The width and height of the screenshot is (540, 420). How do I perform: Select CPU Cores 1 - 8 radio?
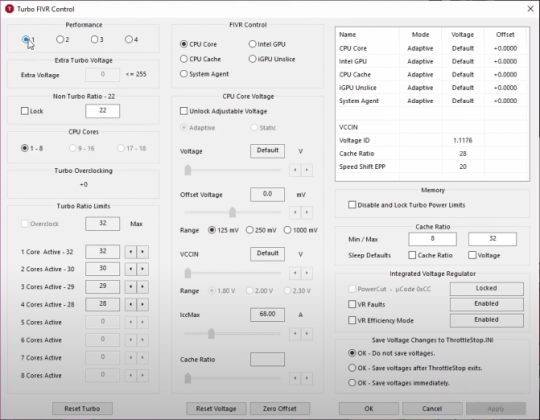pyautogui.click(x=24, y=148)
